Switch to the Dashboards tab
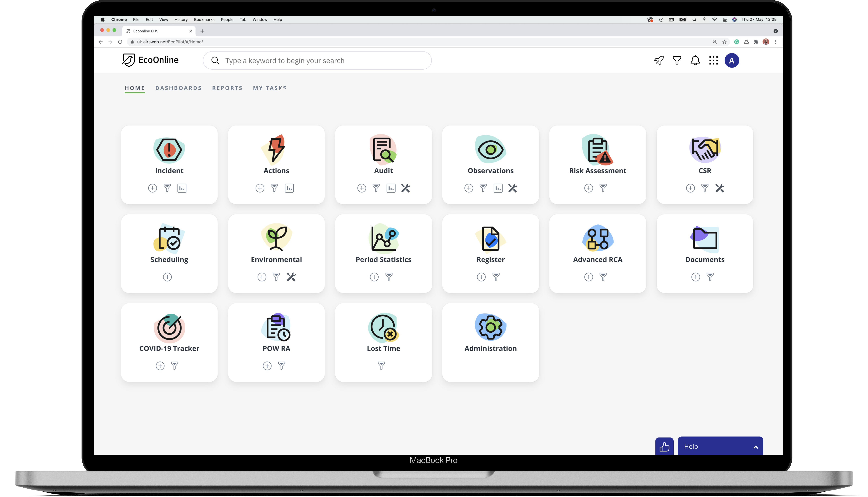The height and width of the screenshot is (497, 868). (178, 88)
